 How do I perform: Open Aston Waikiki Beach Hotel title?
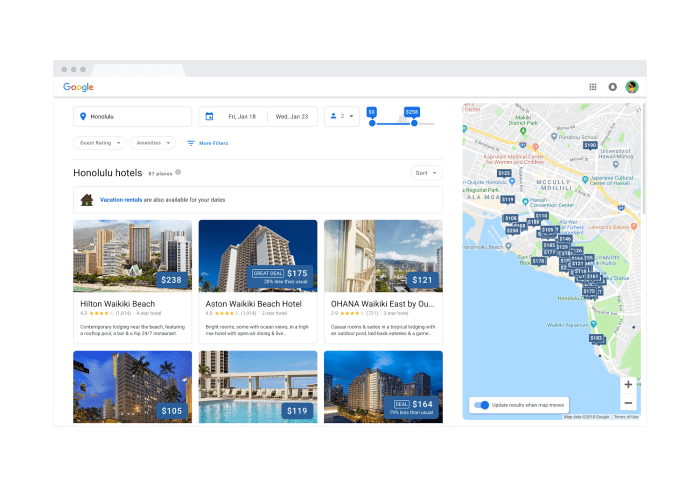(x=254, y=304)
